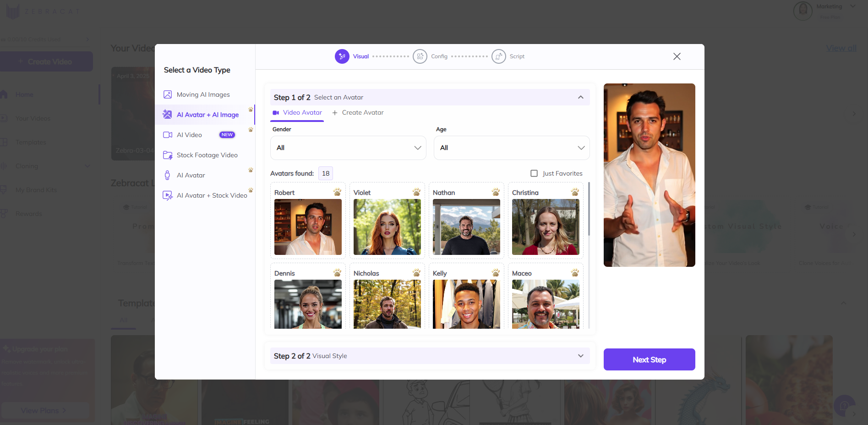This screenshot has height=425, width=868.
Task: Select the Nicholas avatar thumbnail
Action: point(387,304)
